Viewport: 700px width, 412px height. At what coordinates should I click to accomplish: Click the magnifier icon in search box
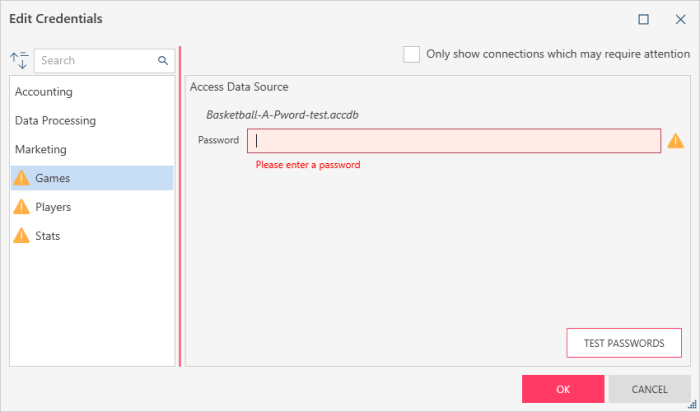(163, 60)
